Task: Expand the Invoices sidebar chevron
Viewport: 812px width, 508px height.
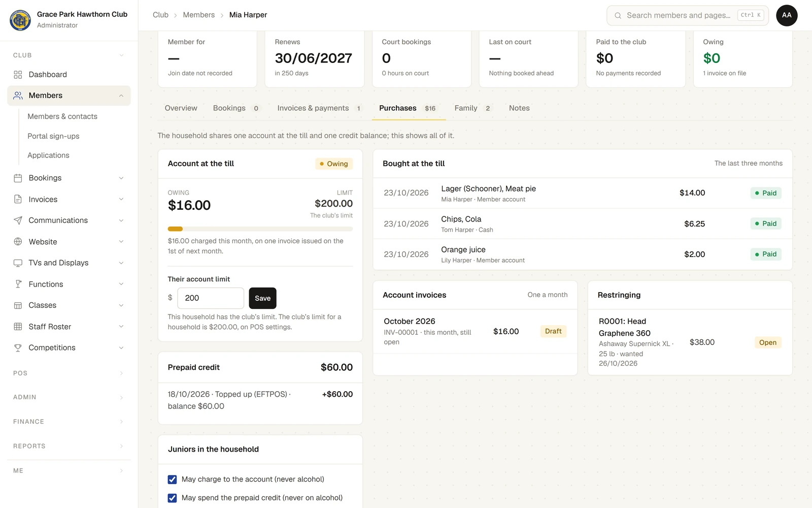Action: pyautogui.click(x=121, y=199)
